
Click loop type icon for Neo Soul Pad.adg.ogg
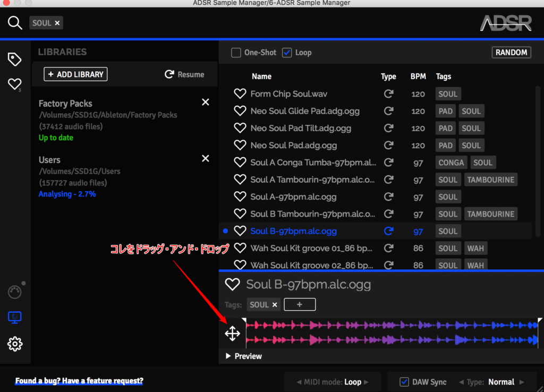tap(389, 146)
